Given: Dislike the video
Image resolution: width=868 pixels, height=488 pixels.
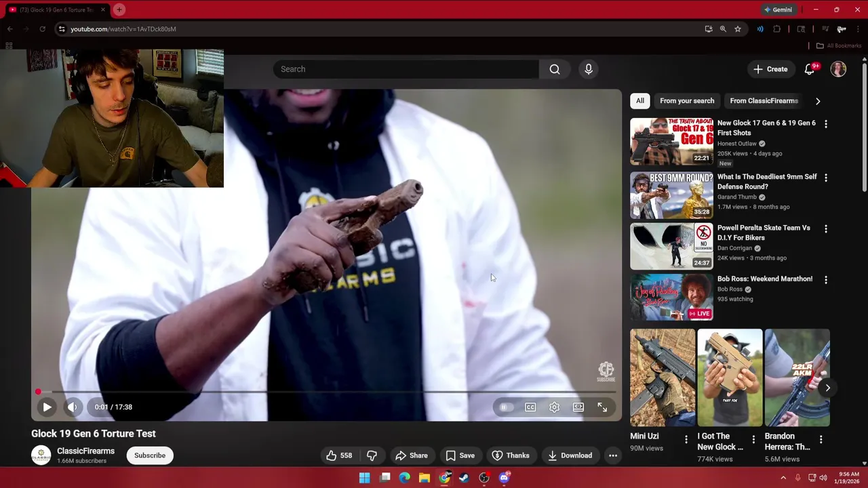Looking at the screenshot, I should (x=372, y=455).
